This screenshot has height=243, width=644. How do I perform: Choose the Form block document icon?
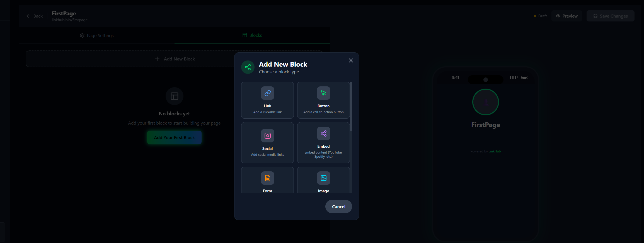[267, 178]
